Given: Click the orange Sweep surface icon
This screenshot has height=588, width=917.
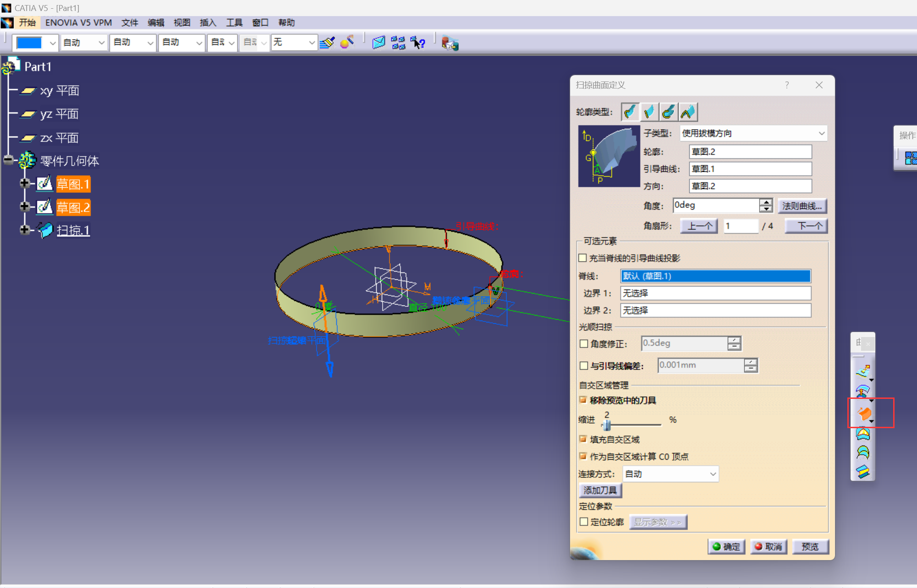Looking at the screenshot, I should click(864, 413).
